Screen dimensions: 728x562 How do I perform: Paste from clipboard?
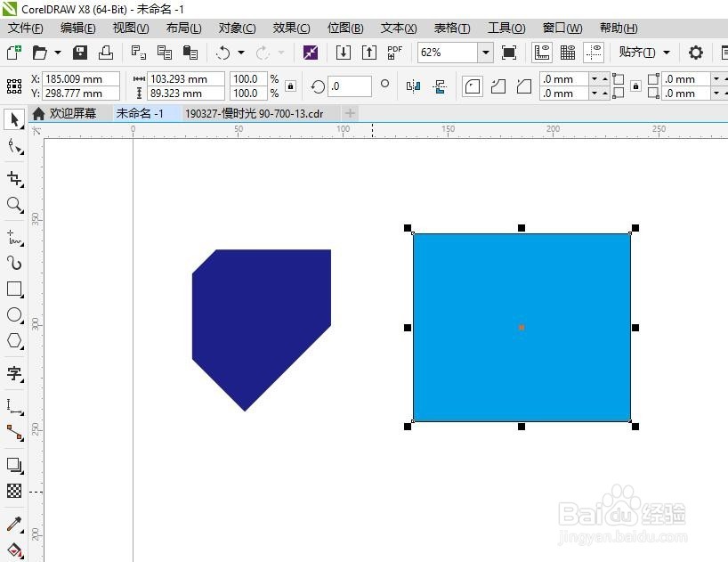point(190,53)
